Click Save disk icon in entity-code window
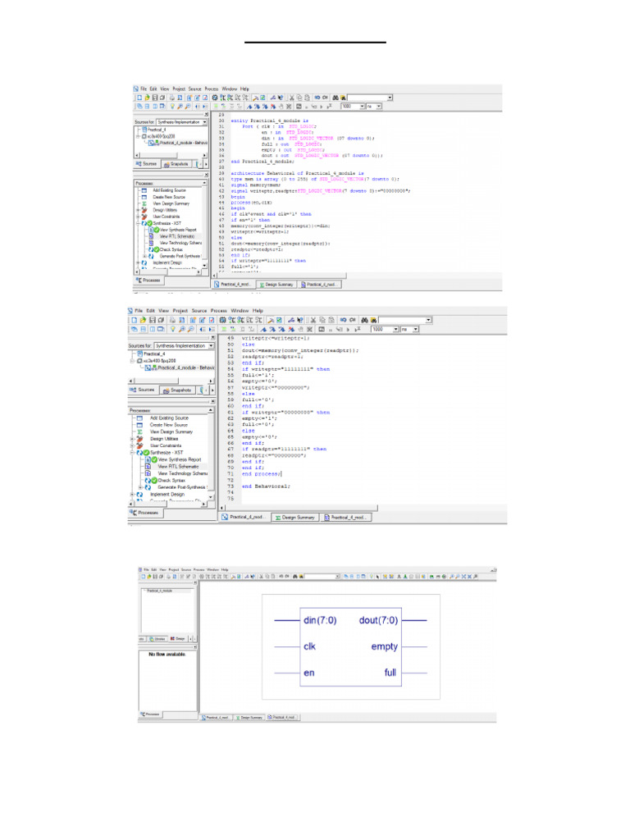Screen dimensions: 630x840 (x=154, y=98)
